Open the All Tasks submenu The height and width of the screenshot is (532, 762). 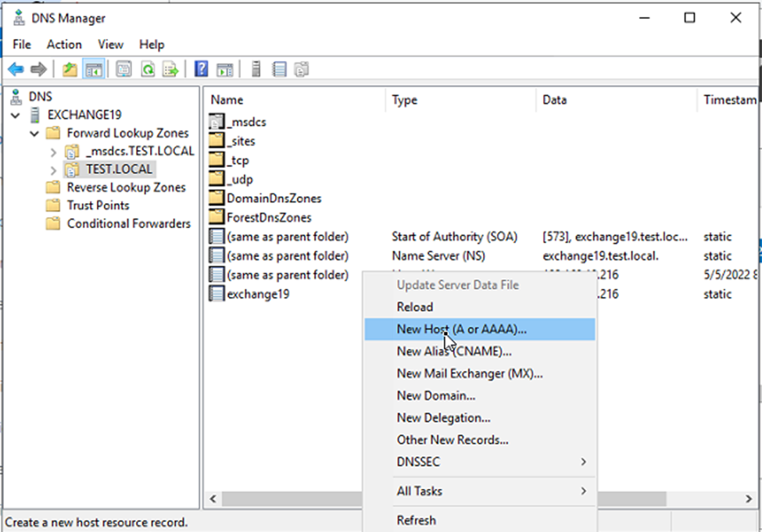[479, 491]
